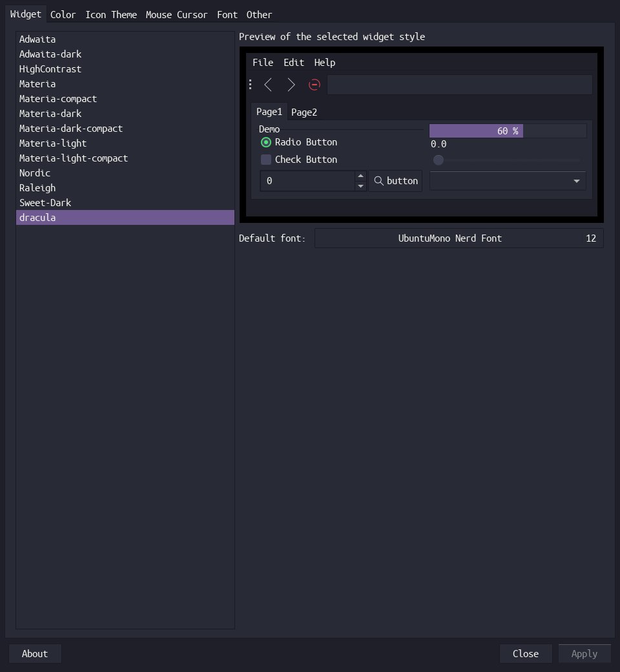Viewport: 620px width, 672px height.
Task: Click the magnifier icon on the preview button
Action: click(x=378, y=181)
